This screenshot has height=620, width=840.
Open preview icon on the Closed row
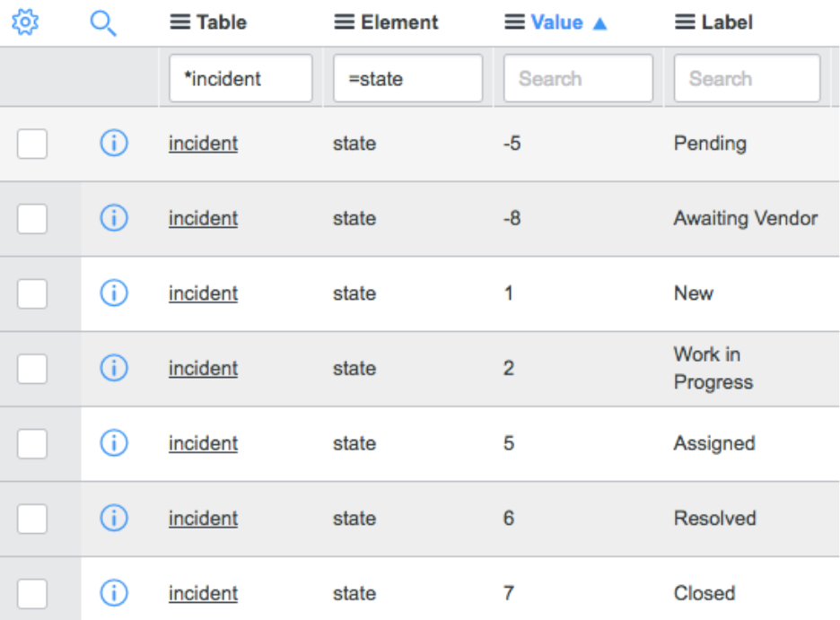(x=114, y=593)
